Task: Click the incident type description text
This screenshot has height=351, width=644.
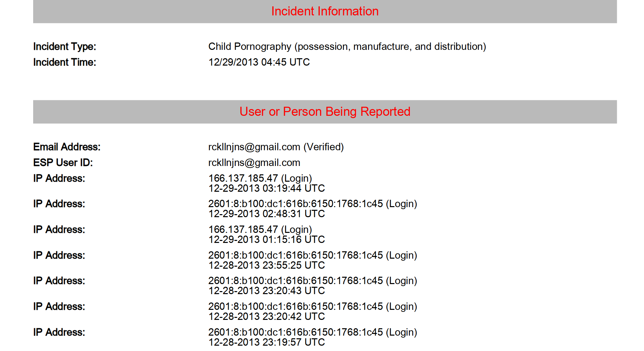Action: (347, 47)
